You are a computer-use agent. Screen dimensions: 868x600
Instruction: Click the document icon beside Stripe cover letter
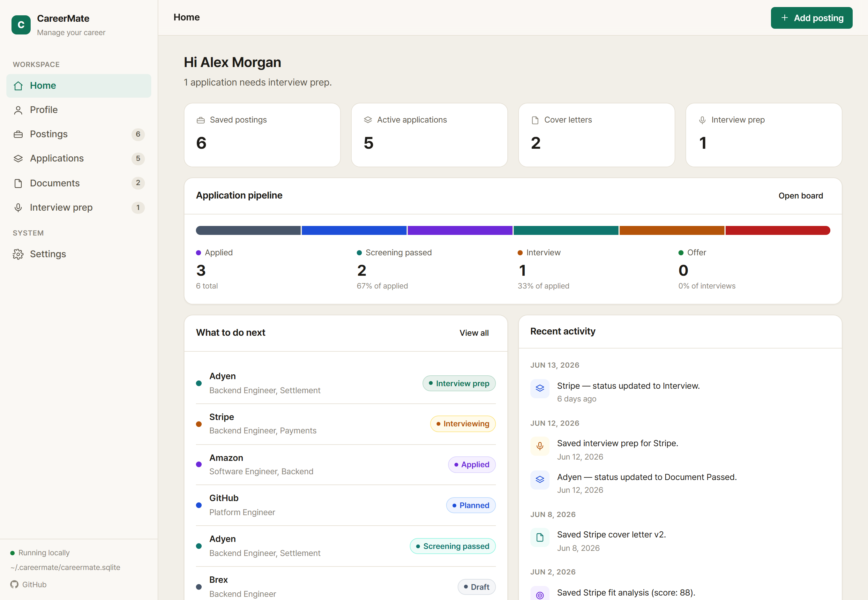[540, 537]
